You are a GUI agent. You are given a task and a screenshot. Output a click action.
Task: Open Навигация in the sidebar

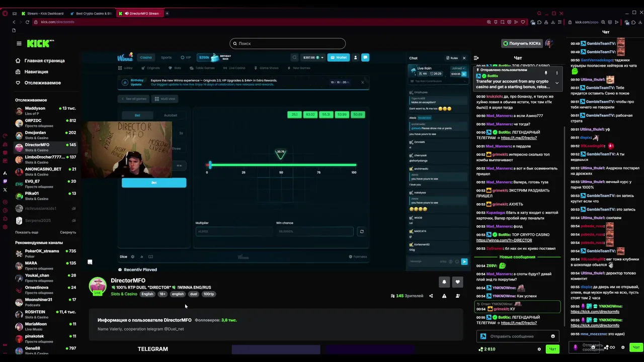[x=32, y=72]
